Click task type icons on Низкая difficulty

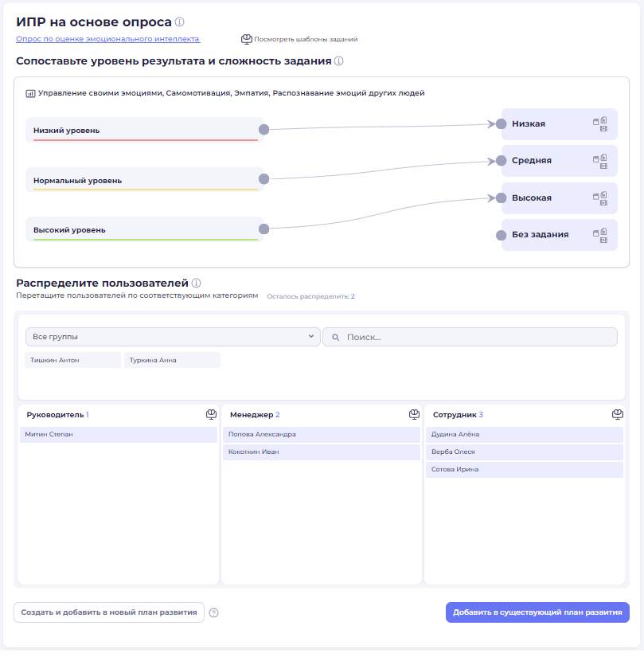pyautogui.click(x=600, y=123)
